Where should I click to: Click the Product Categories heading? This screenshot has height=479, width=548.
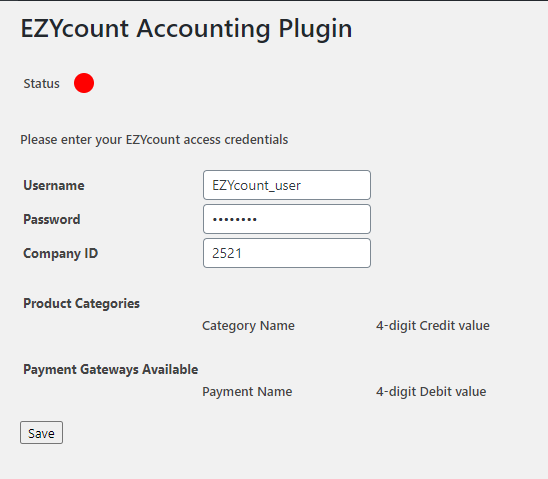pos(81,303)
